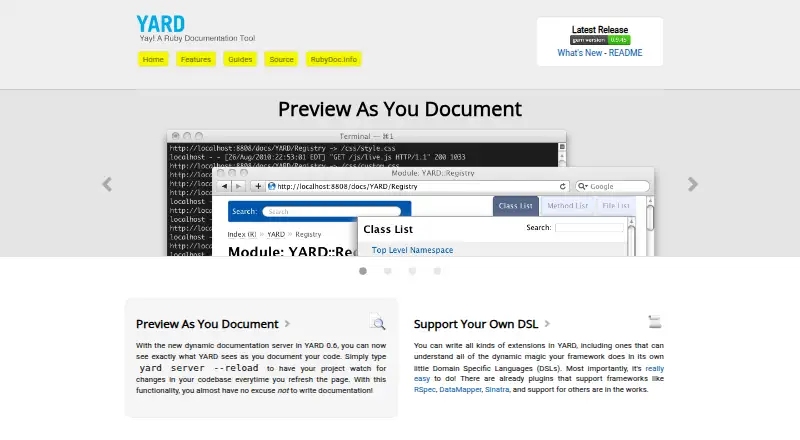Click the 'Yay! A Ruby Documentation Tool' tagline
The image size is (800, 440).
point(197,38)
